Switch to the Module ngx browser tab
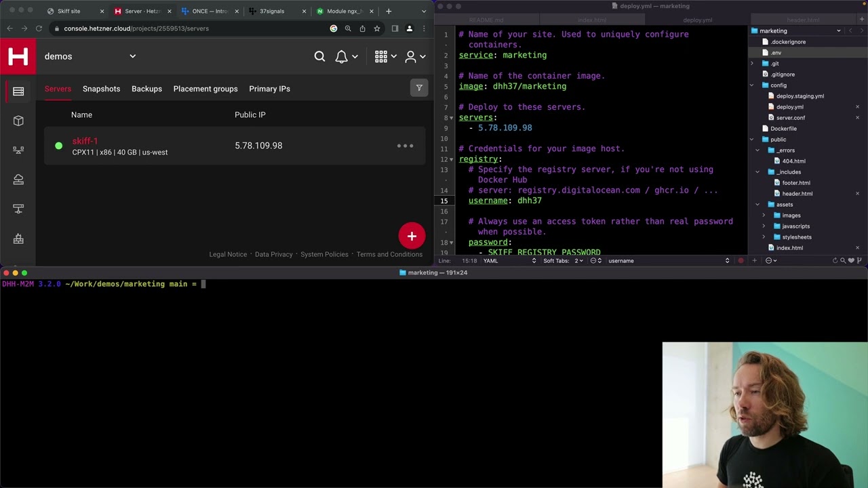868x488 pixels. pos(345,11)
